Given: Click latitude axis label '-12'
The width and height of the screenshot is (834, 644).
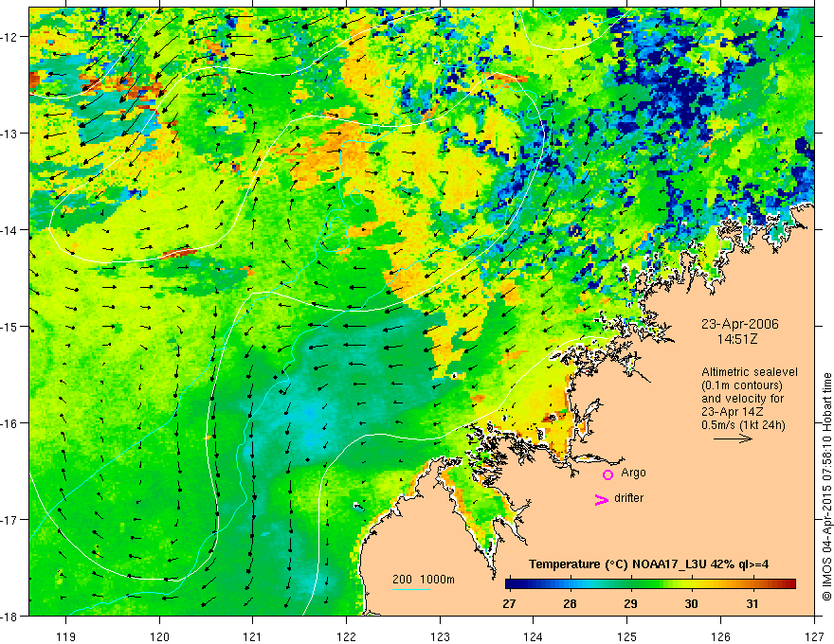Looking at the screenshot, I should tap(9, 37).
